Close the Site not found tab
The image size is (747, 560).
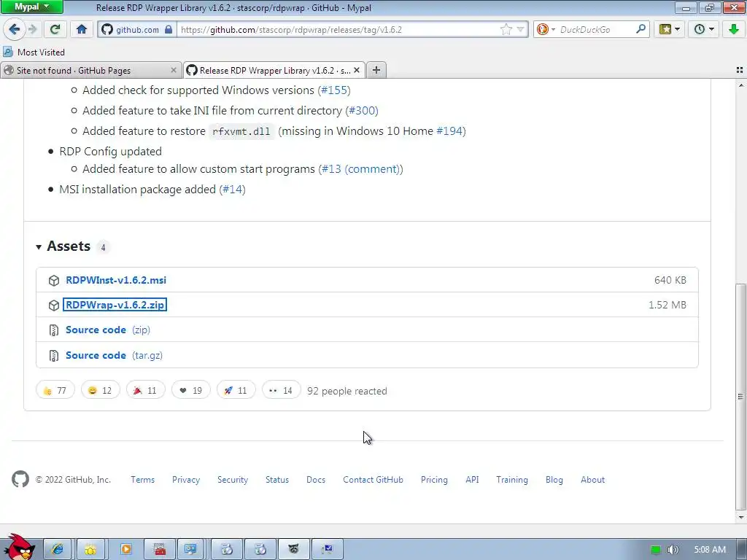coord(174,71)
